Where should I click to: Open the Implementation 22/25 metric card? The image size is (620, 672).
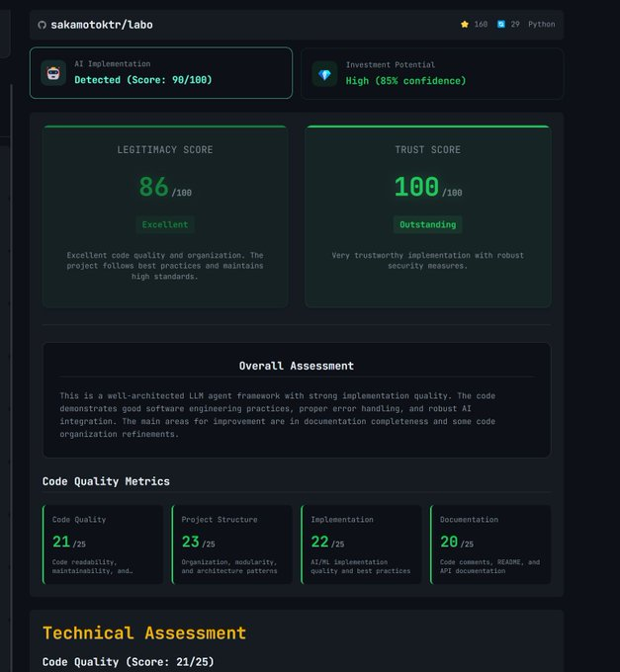[362, 545]
